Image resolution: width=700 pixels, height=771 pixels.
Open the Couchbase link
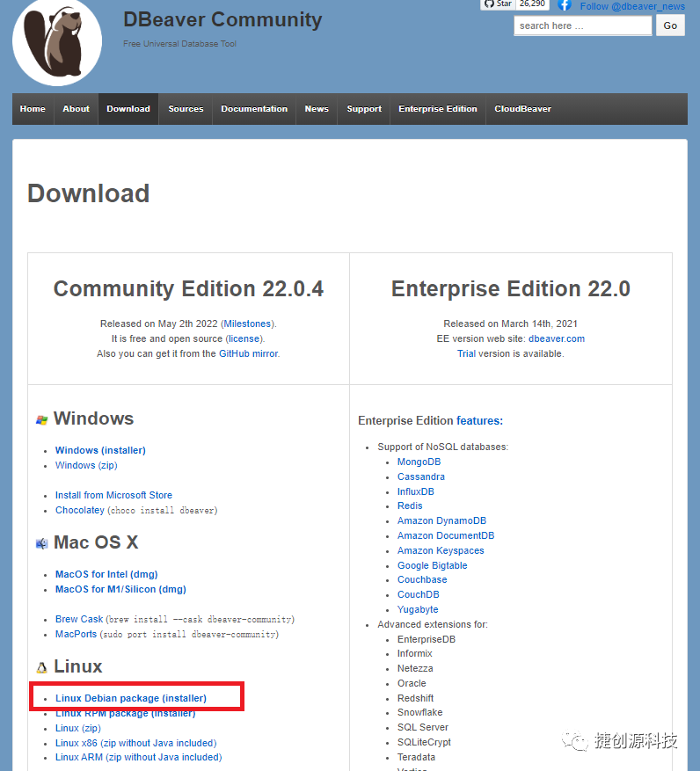point(422,579)
